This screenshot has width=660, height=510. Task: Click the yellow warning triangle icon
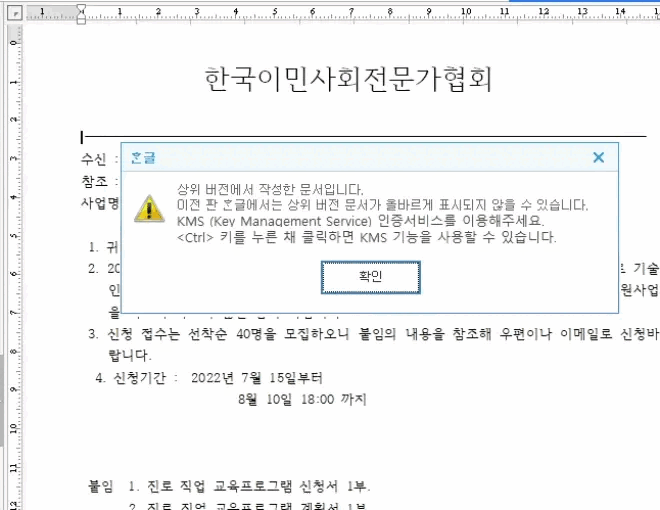coord(148,207)
